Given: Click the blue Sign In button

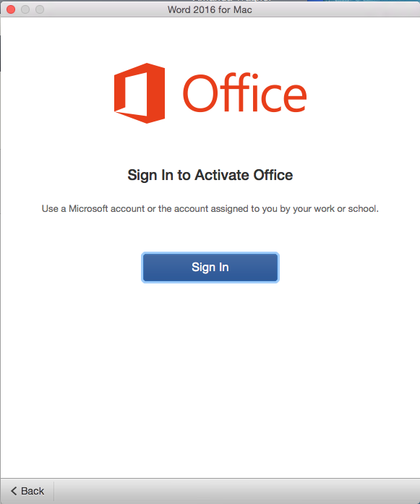Looking at the screenshot, I should tap(210, 268).
